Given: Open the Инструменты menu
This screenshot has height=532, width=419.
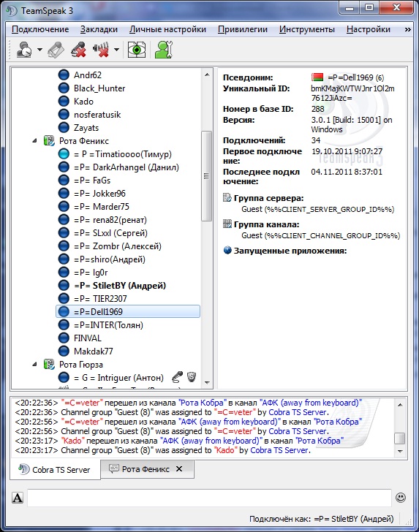Looking at the screenshot, I should tap(307, 29).
